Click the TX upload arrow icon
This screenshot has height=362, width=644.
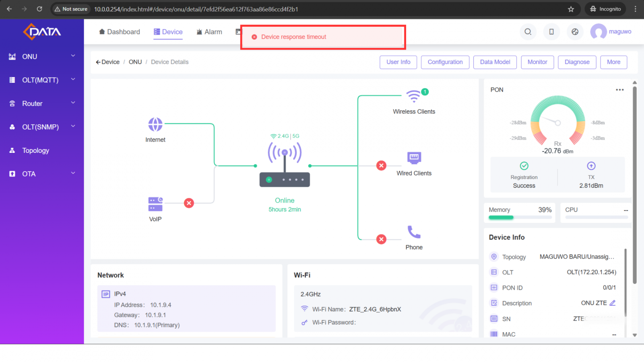(x=591, y=166)
